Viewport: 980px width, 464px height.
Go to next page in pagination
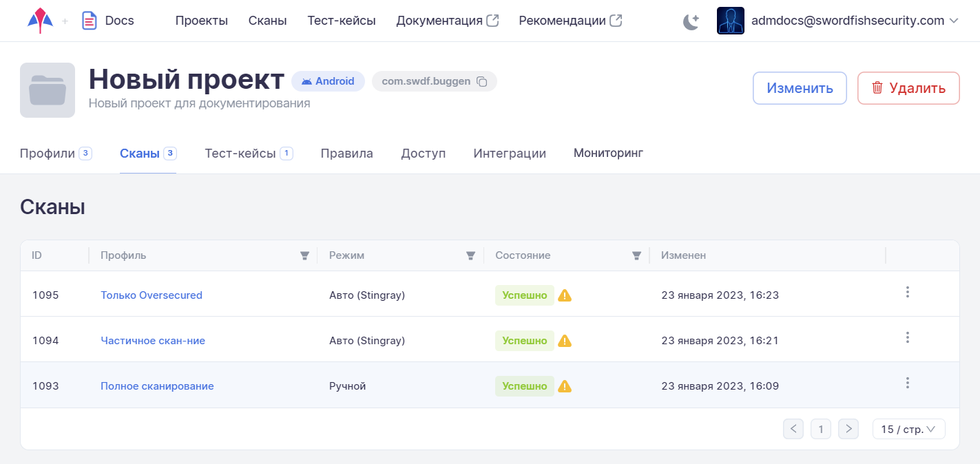pyautogui.click(x=849, y=429)
